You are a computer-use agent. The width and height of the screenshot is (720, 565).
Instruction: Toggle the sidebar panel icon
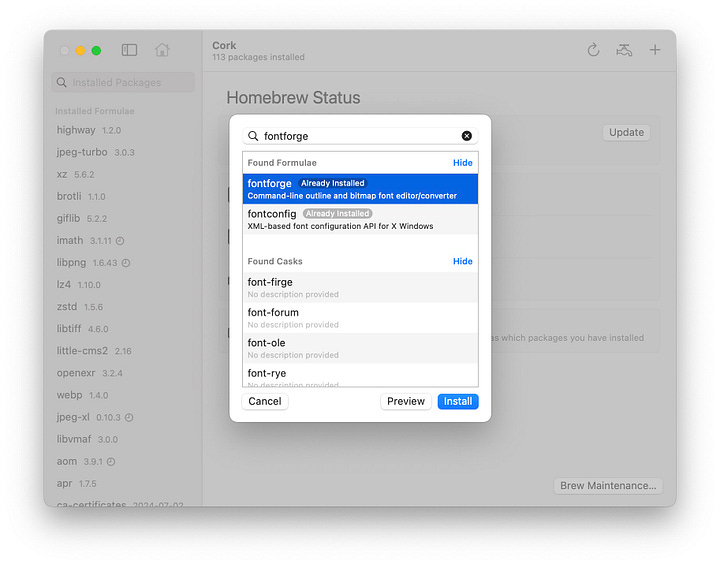129,50
